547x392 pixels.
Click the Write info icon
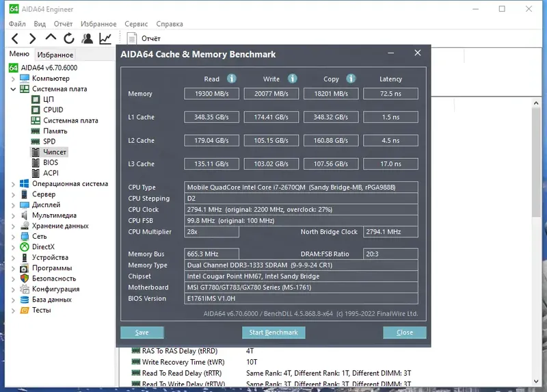tap(293, 79)
